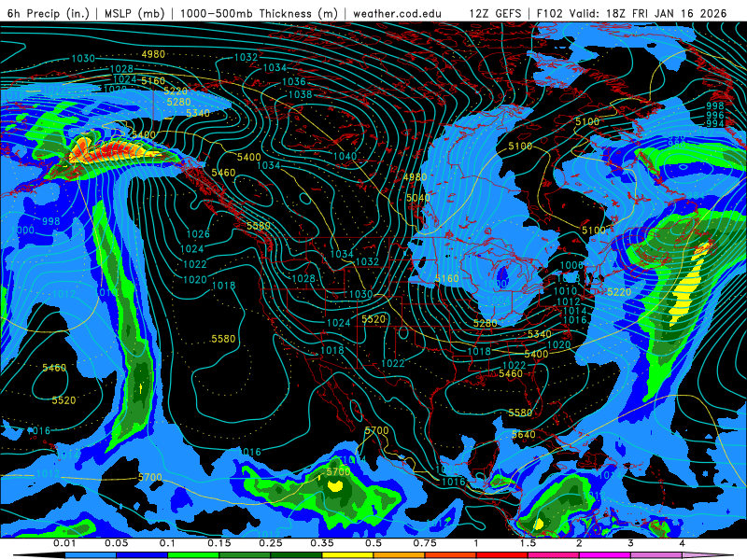Screen dimensions: 747x560
Task: Click the 0.35 legend value
Action: click(x=322, y=543)
